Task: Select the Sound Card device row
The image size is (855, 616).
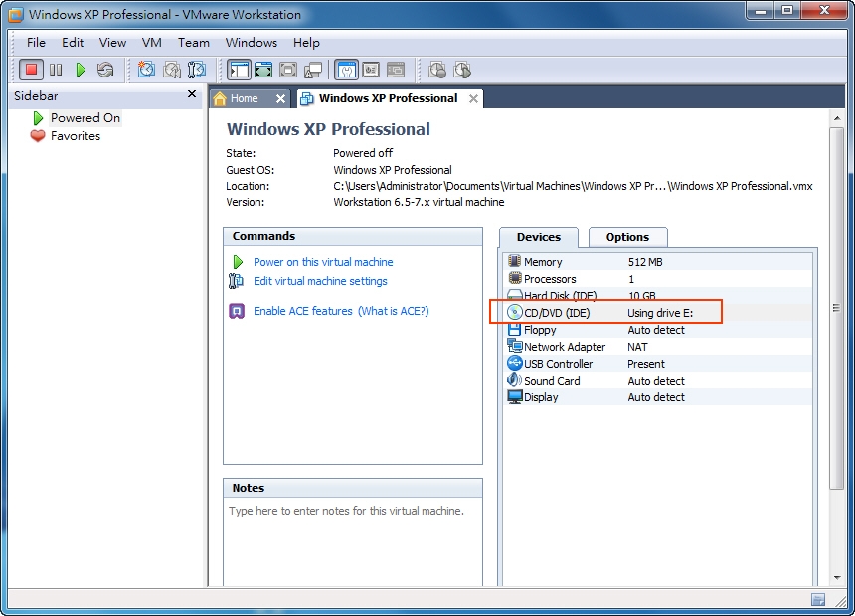Action: (x=659, y=381)
